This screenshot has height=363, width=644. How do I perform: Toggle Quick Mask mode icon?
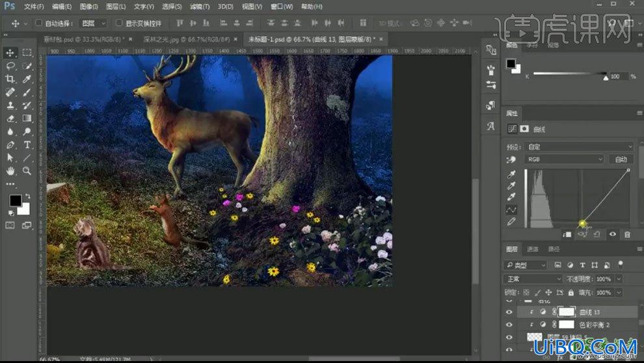10,225
